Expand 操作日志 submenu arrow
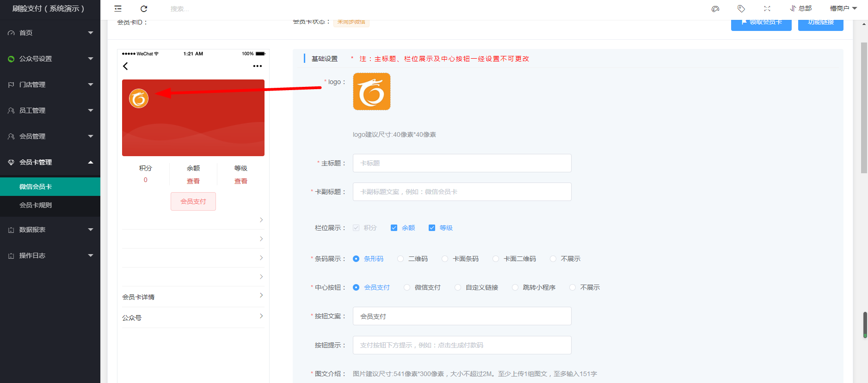This screenshot has height=383, width=868. pos(91,255)
